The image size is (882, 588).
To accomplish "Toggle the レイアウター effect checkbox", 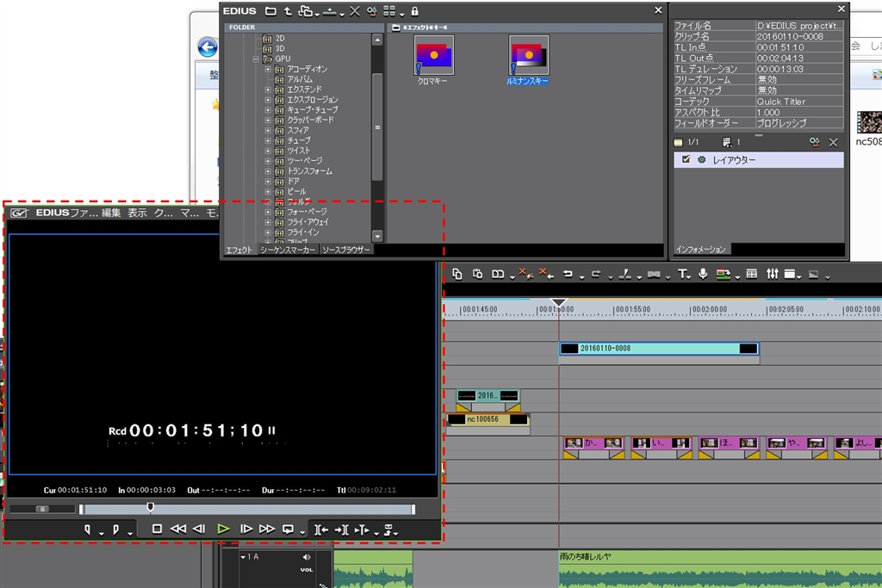I will (686, 159).
